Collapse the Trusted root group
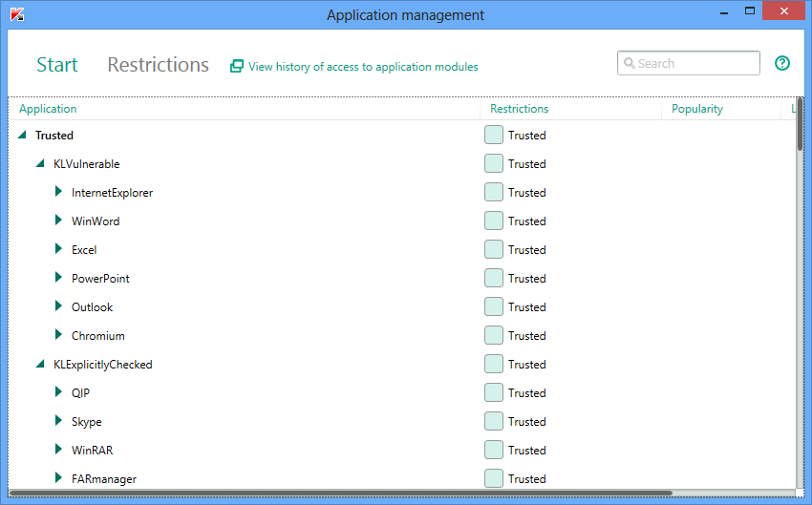 (22, 135)
